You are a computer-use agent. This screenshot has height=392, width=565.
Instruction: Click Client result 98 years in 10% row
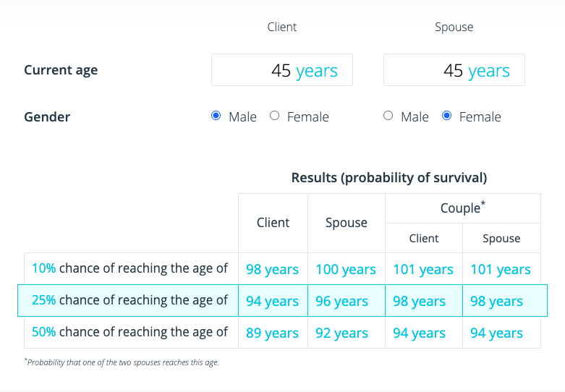(x=272, y=270)
